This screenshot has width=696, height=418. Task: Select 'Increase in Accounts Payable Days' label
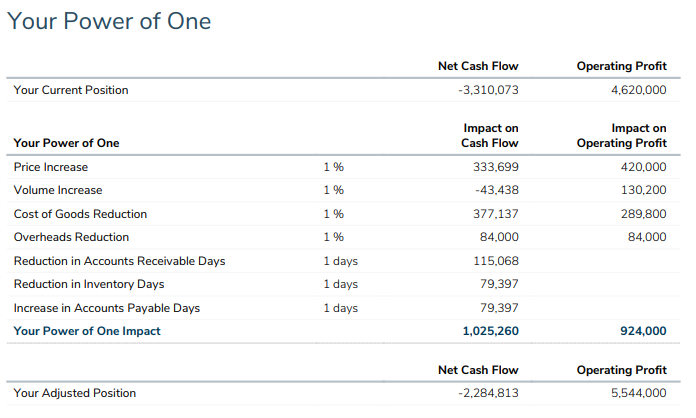click(107, 308)
